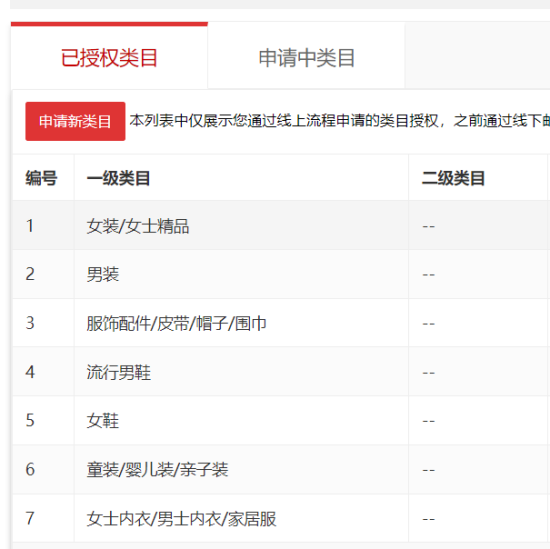The width and height of the screenshot is (550, 549).
Task: Select the 流行男鞋 category row
Action: (x=281, y=371)
